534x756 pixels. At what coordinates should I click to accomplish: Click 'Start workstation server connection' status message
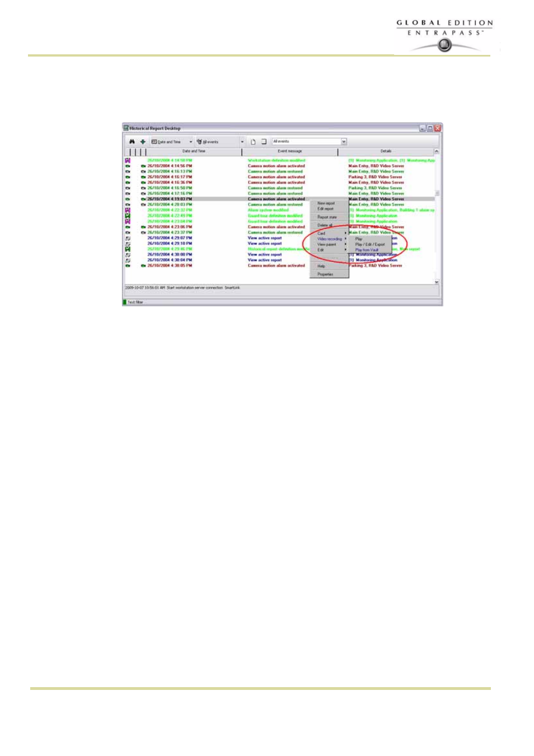point(195,288)
